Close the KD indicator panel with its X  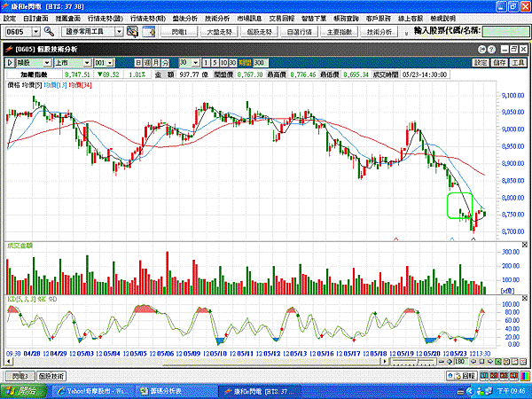pyautogui.click(x=525, y=299)
